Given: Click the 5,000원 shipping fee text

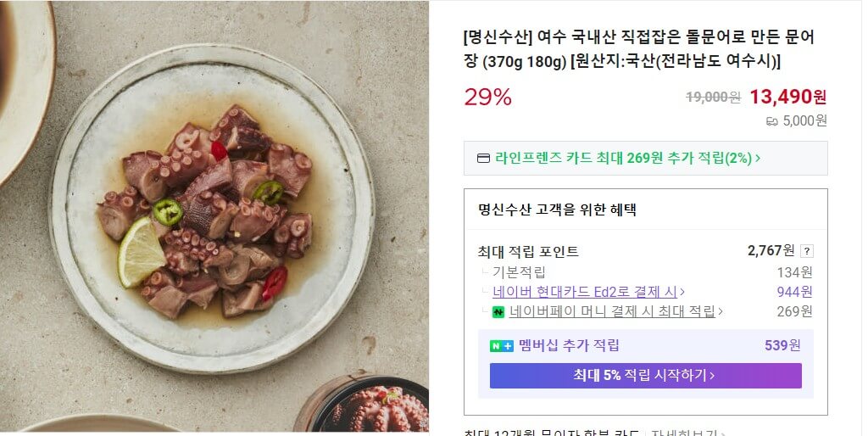Looking at the screenshot, I should (804, 120).
